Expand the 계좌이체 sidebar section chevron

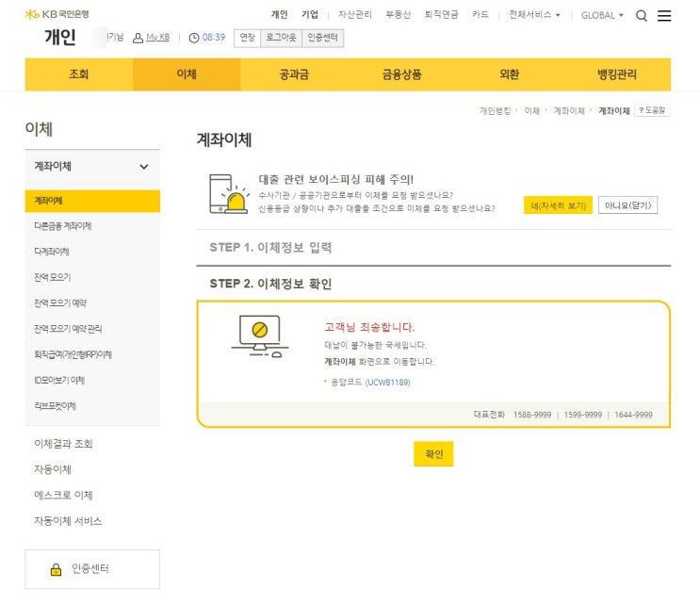tap(144, 167)
